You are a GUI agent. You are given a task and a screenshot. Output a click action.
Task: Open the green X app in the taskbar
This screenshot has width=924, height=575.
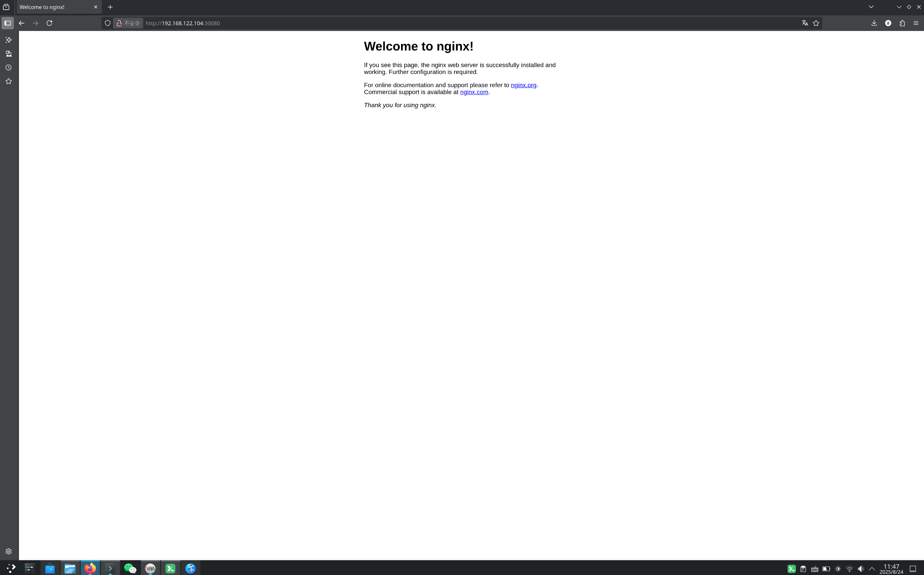pos(171,568)
